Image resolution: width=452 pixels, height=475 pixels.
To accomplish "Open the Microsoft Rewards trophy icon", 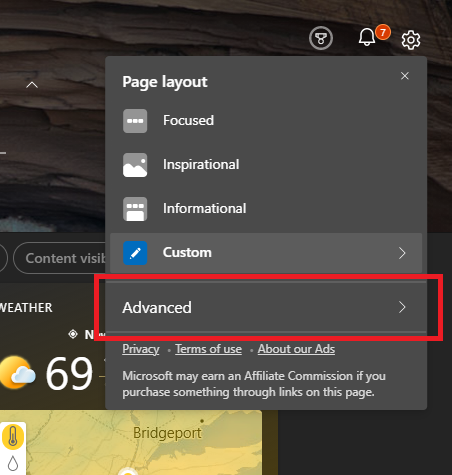I will point(321,38).
